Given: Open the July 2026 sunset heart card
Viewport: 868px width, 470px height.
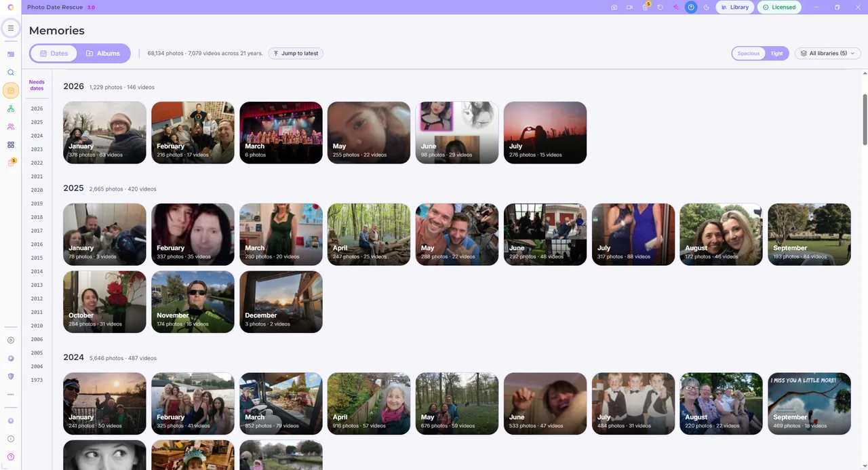Looking at the screenshot, I should 545,132.
